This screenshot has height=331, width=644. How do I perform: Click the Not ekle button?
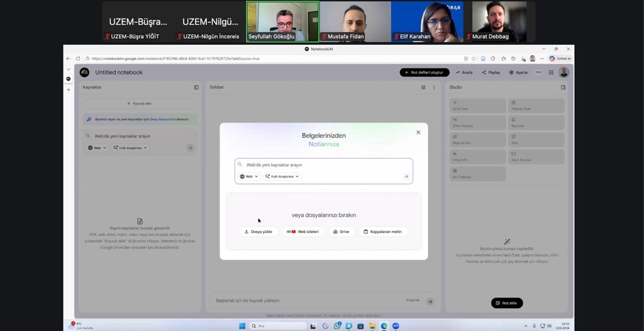click(506, 303)
